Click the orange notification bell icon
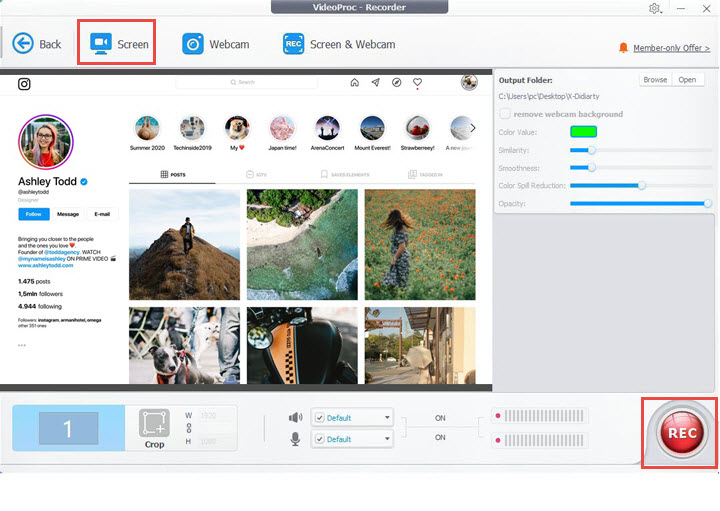 pyautogui.click(x=624, y=48)
